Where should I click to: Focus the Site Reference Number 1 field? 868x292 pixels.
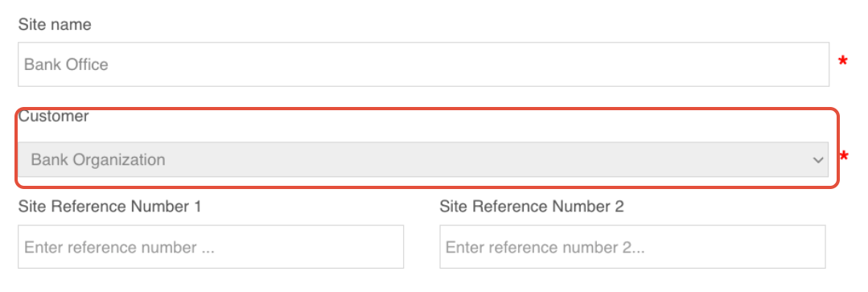[211, 247]
